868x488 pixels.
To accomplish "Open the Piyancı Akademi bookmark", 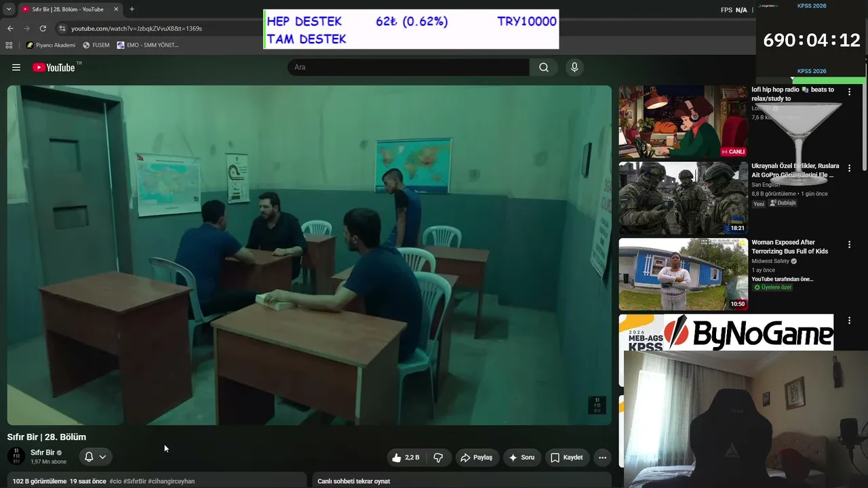I will pyautogui.click(x=51, y=45).
